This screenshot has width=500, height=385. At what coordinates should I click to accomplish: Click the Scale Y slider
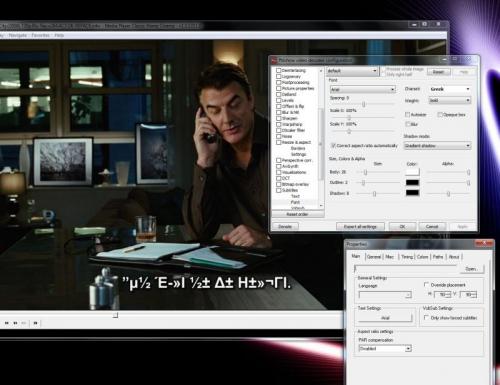(349, 131)
